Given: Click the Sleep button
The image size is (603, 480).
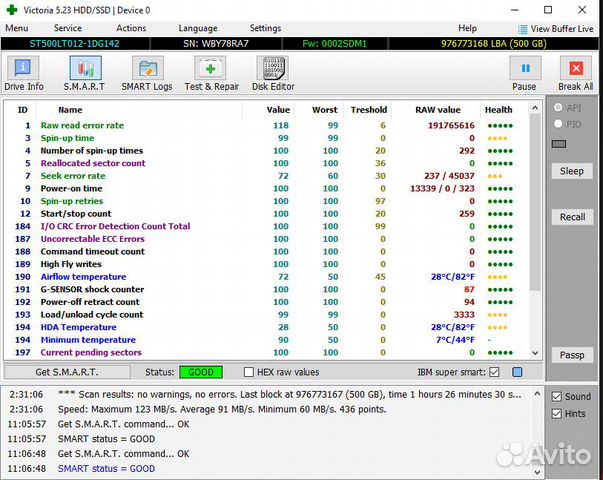Looking at the screenshot, I should tap(572, 171).
